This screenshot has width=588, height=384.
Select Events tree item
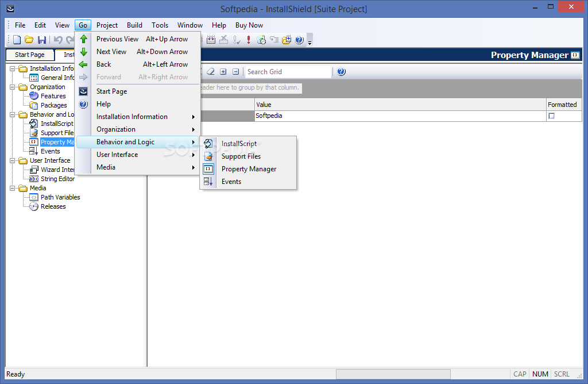[x=51, y=151]
